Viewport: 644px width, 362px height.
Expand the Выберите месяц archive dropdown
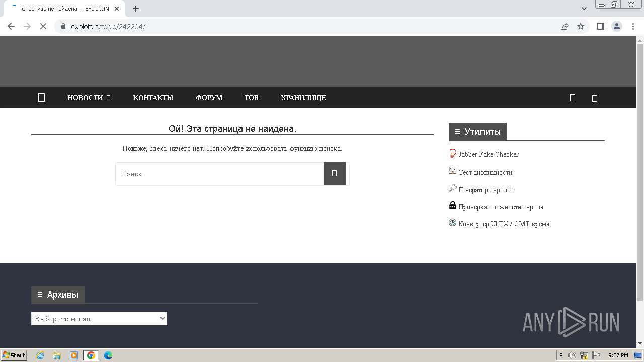pyautogui.click(x=99, y=319)
